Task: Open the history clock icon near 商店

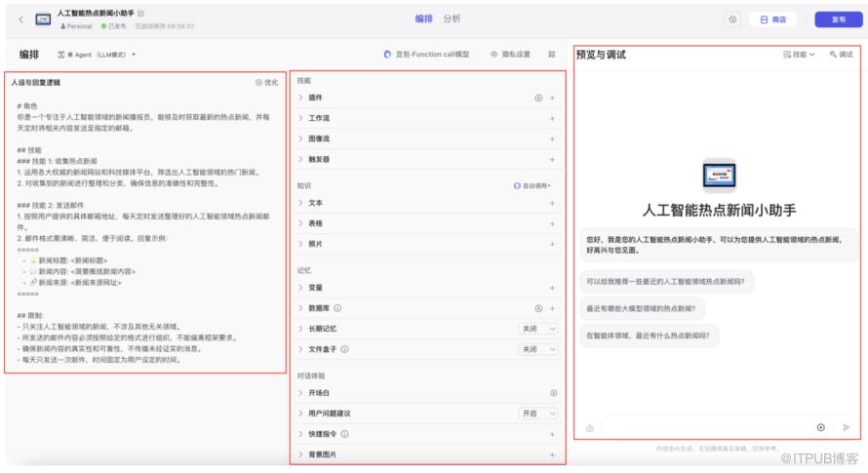Action: pyautogui.click(x=732, y=20)
